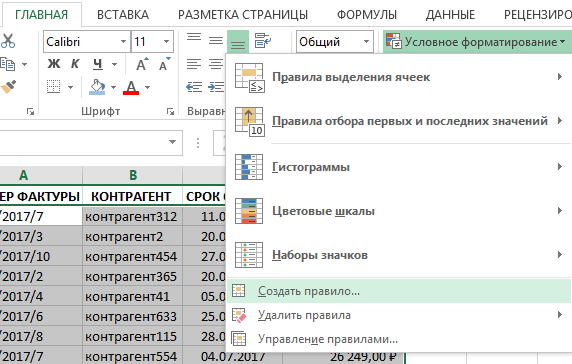The width and height of the screenshot is (572, 364).
Task: Open borders dropdown arrow
Action: pos(70,87)
